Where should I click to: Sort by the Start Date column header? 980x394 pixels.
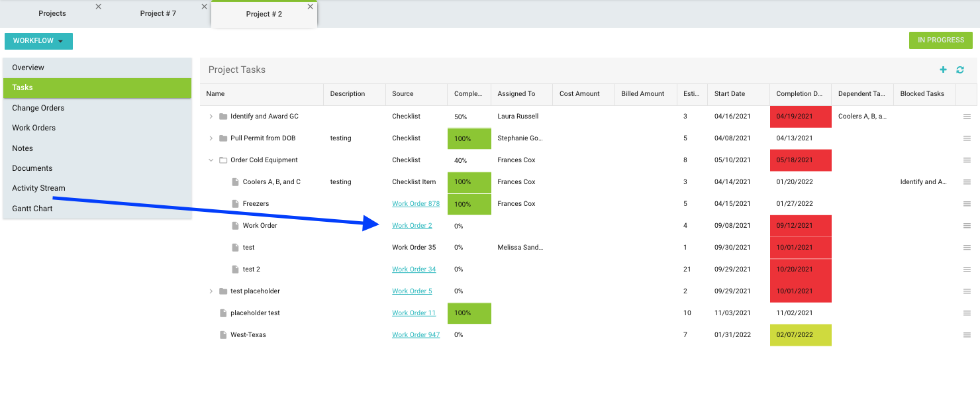coord(730,94)
